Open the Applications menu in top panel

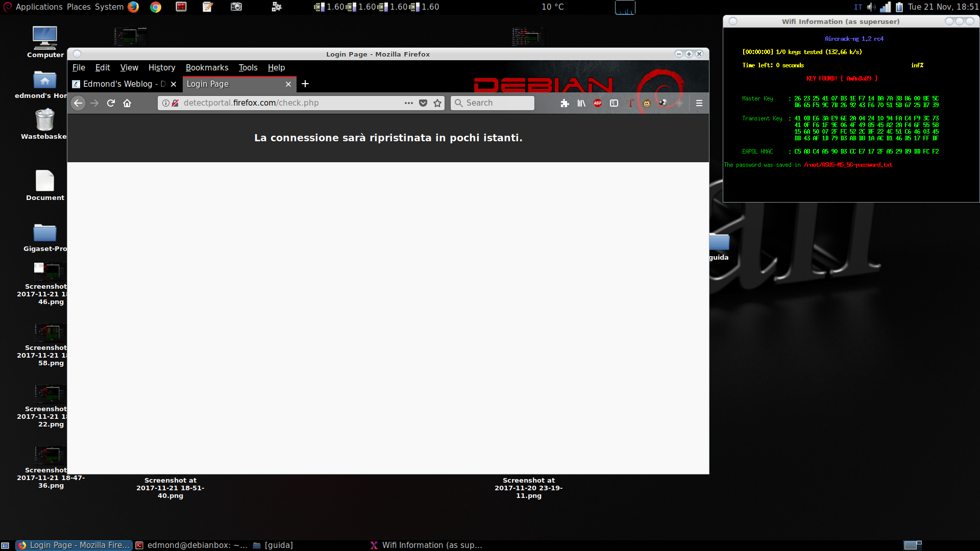coord(39,7)
